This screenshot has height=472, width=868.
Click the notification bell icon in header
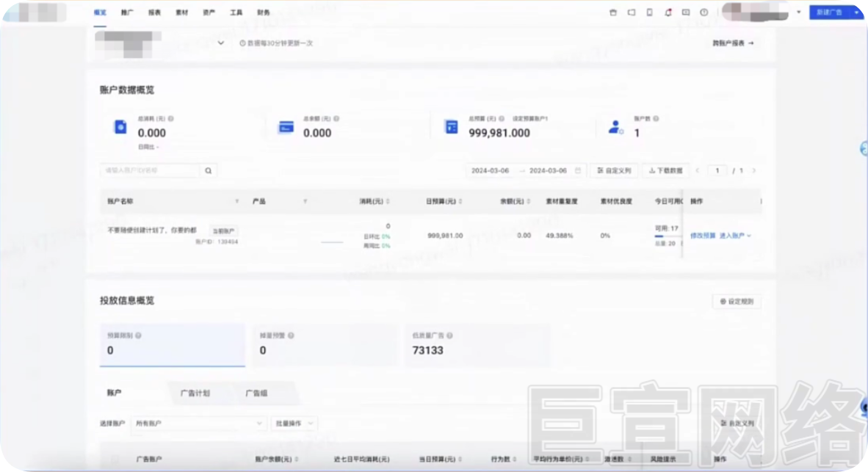pos(668,12)
